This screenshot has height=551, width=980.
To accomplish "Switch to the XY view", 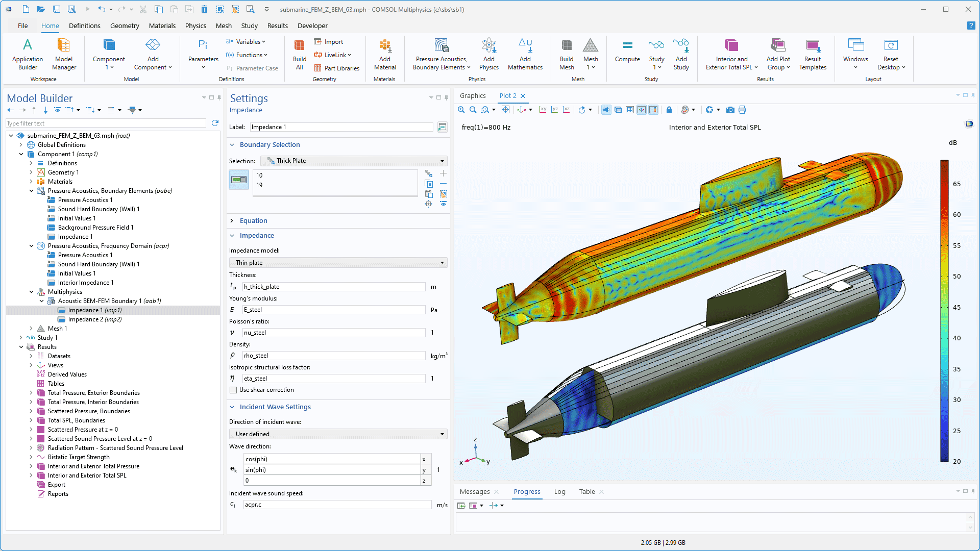I will (543, 110).
